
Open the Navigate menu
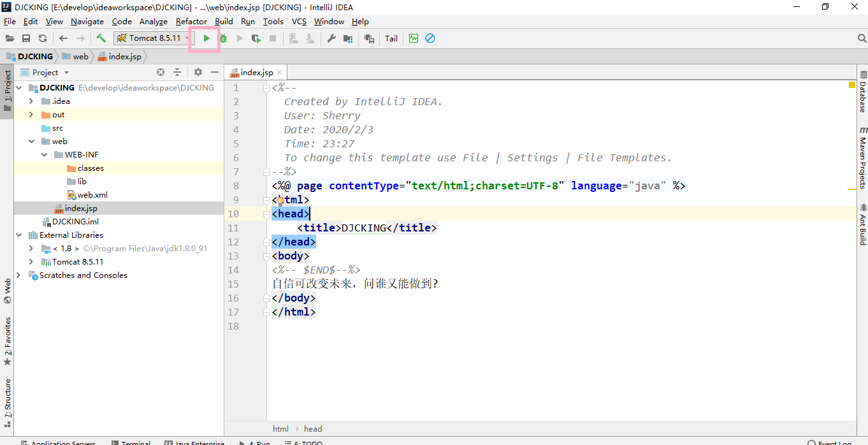coord(87,21)
